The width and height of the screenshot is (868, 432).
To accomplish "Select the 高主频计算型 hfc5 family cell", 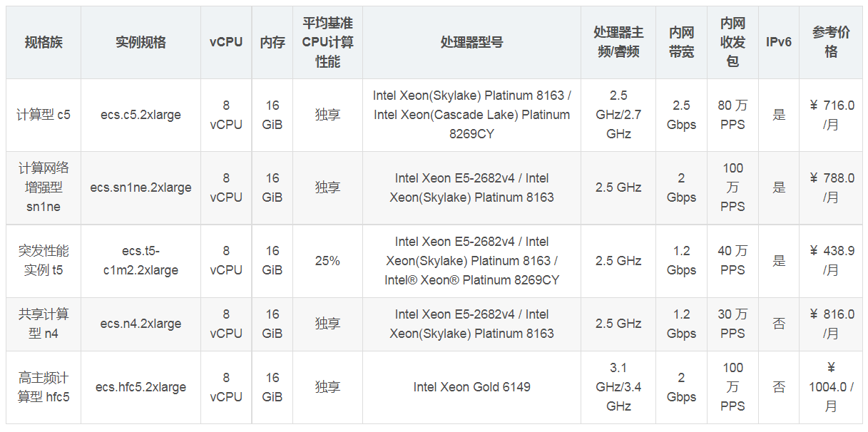I will point(44,387).
